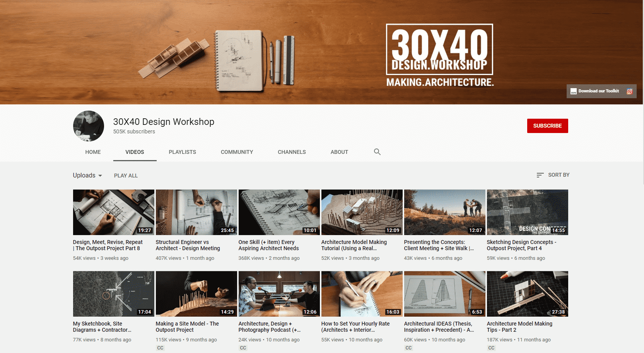
Task: Click CC badge under Architectural IDEAS video
Action: point(408,348)
